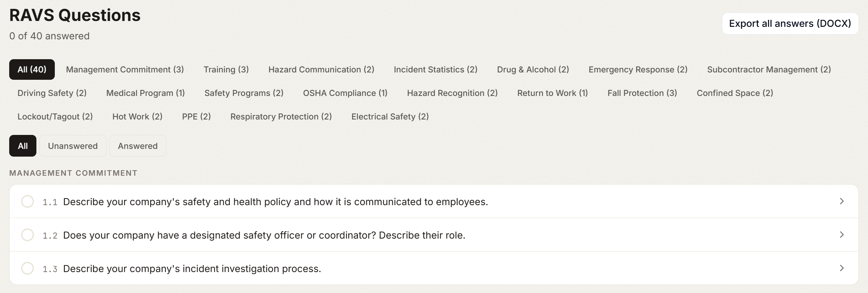Toggle the circle for question 1.2
868x293 pixels.
click(28, 235)
